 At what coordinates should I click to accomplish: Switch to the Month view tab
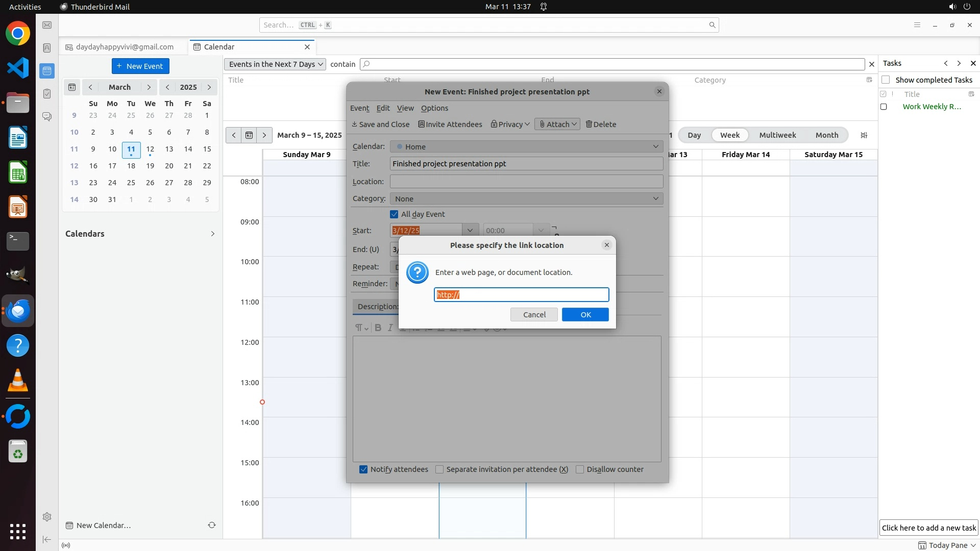[826, 135]
